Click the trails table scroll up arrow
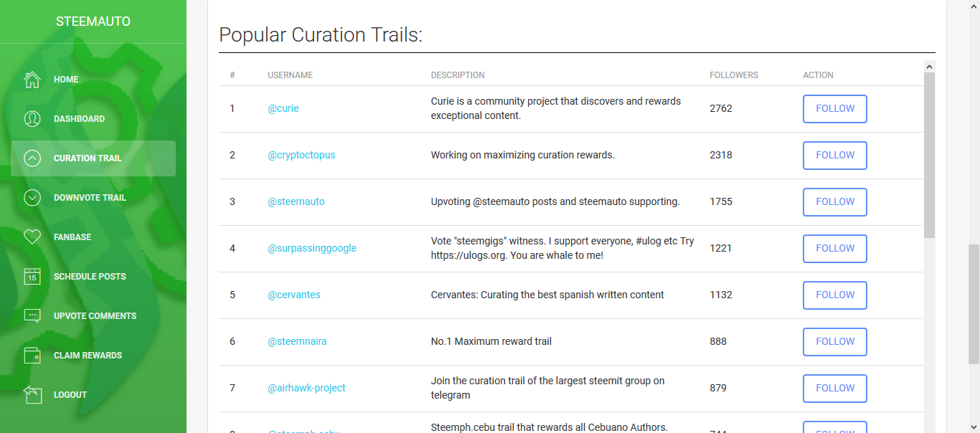The height and width of the screenshot is (433, 980). coord(929,67)
